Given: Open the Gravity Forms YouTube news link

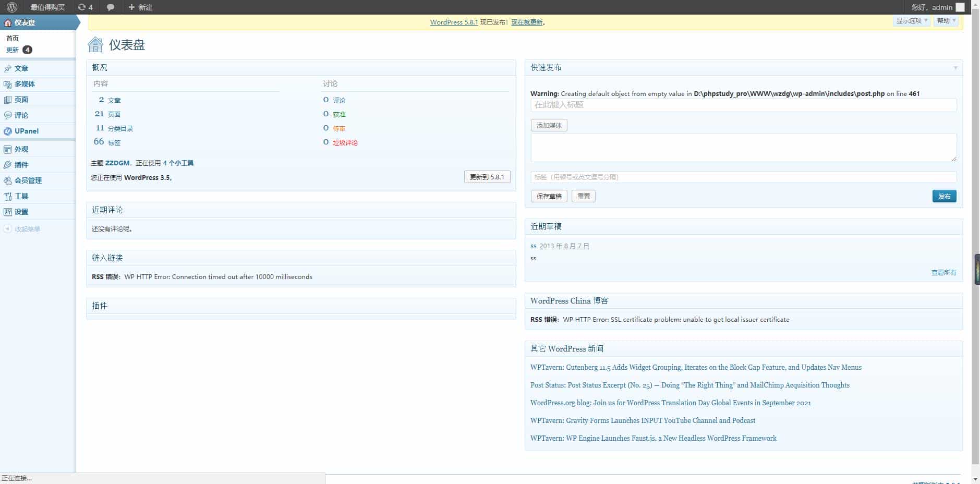Looking at the screenshot, I should (643, 420).
